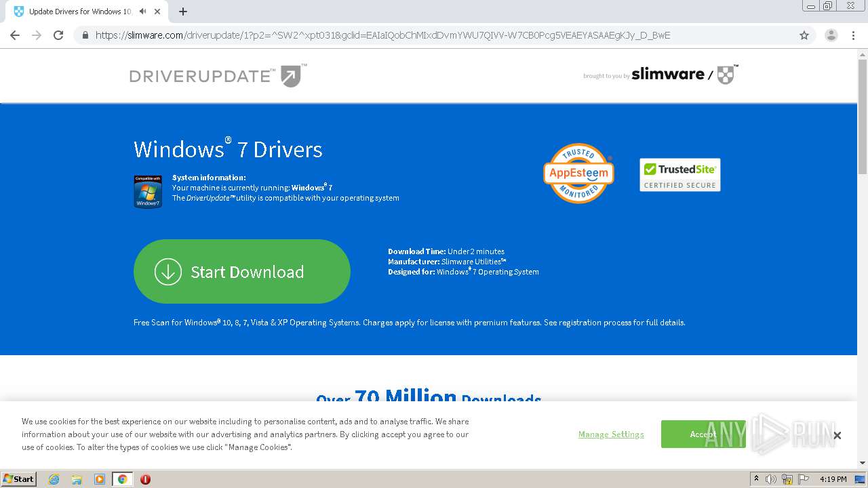
Task: Open the Windows Start menu
Action: [19, 479]
